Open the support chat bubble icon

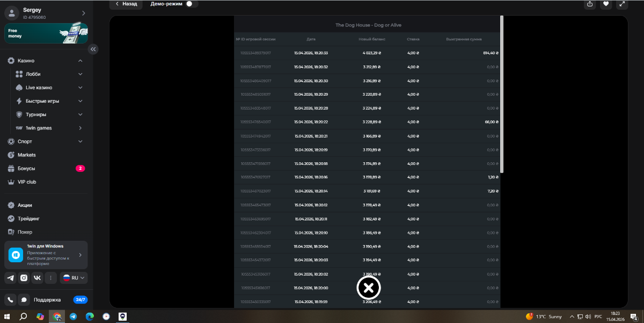(x=24, y=300)
